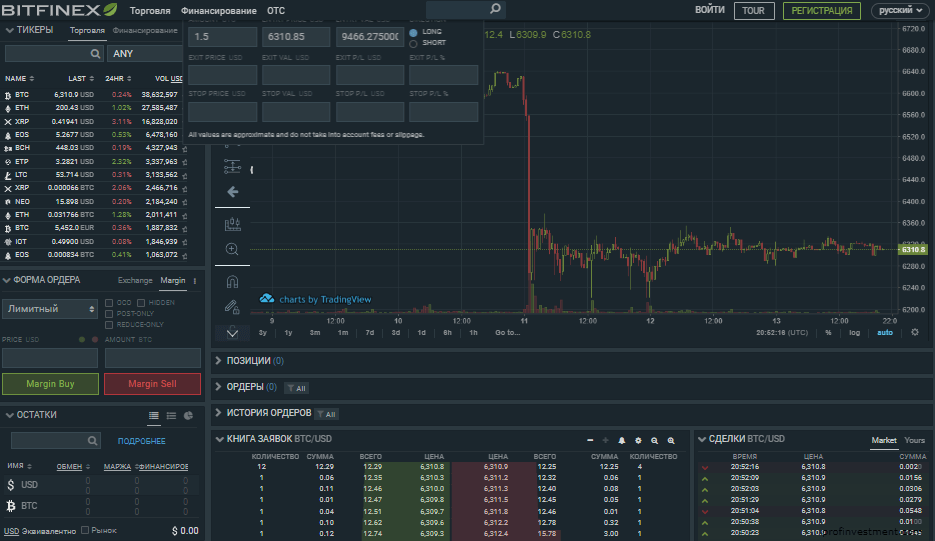
Task: Enable the OCO checkbox
Action: 109,303
